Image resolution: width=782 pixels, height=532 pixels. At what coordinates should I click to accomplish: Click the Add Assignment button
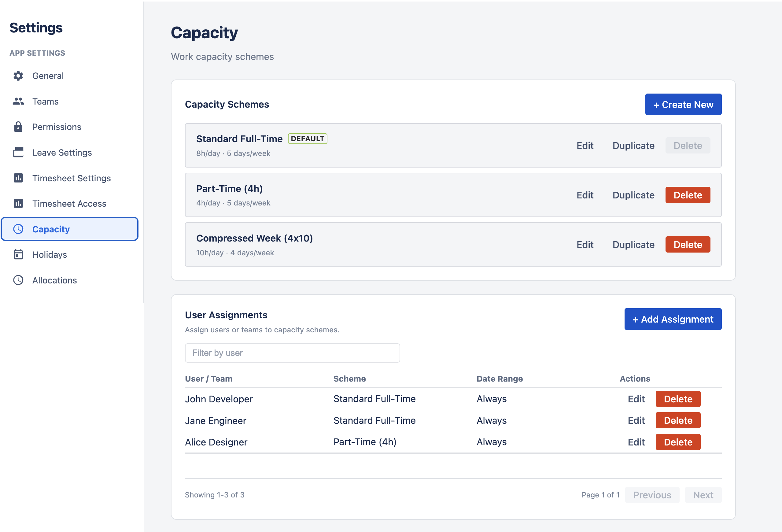click(673, 319)
